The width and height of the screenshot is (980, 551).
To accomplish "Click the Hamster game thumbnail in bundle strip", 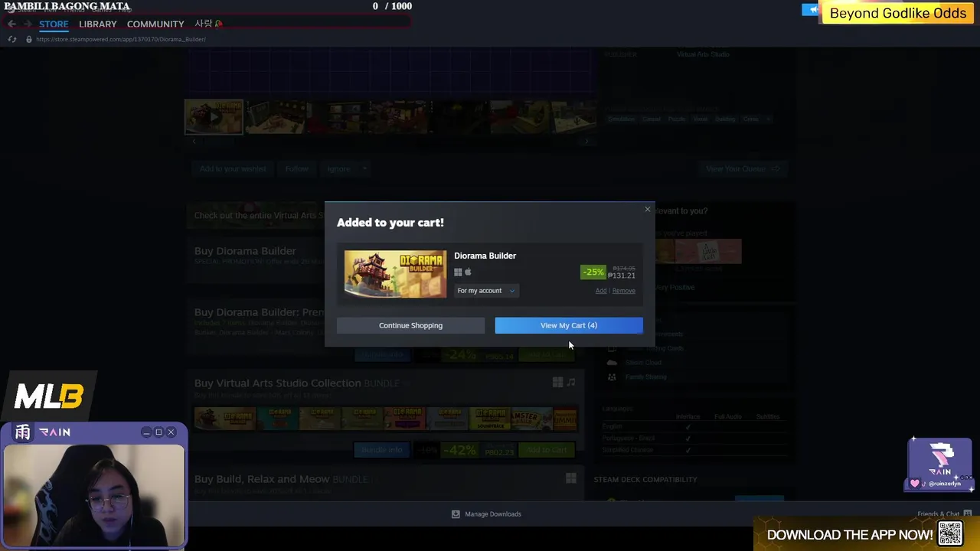I will [x=531, y=419].
